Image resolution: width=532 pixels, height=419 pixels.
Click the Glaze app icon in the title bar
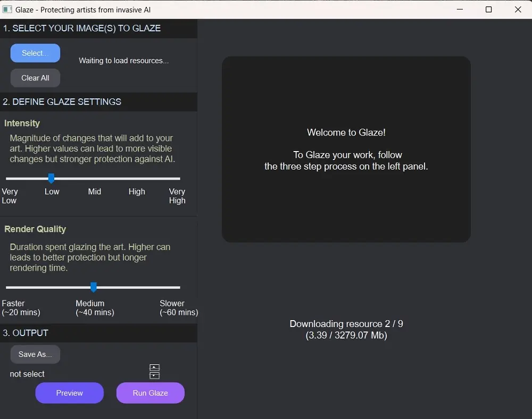tap(7, 10)
